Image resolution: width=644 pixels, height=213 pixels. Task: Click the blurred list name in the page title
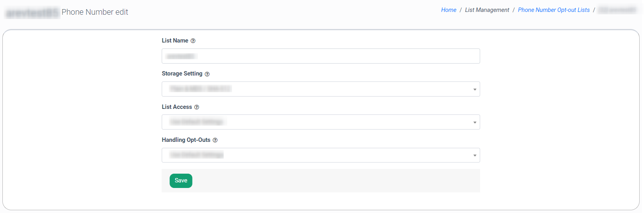(32, 13)
